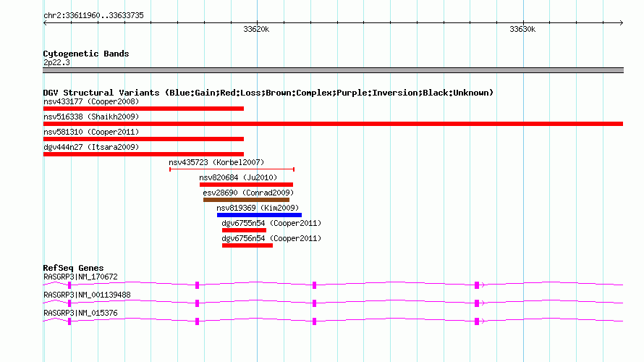Click the thin nsv435723 Korbel2007 variant line
644x362 pixels.
(232, 169)
